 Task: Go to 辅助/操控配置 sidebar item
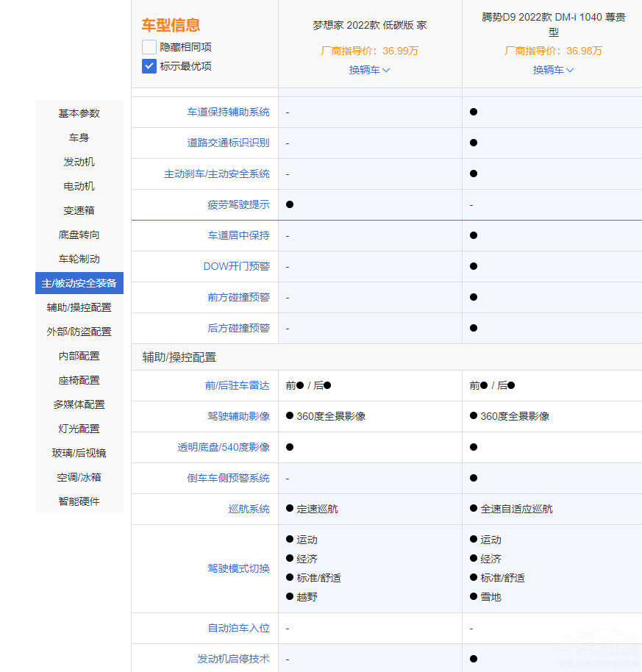click(79, 307)
